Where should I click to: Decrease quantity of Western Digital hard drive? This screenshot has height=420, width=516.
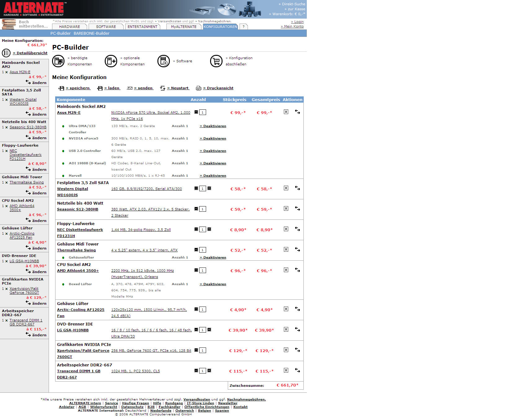[x=196, y=188]
